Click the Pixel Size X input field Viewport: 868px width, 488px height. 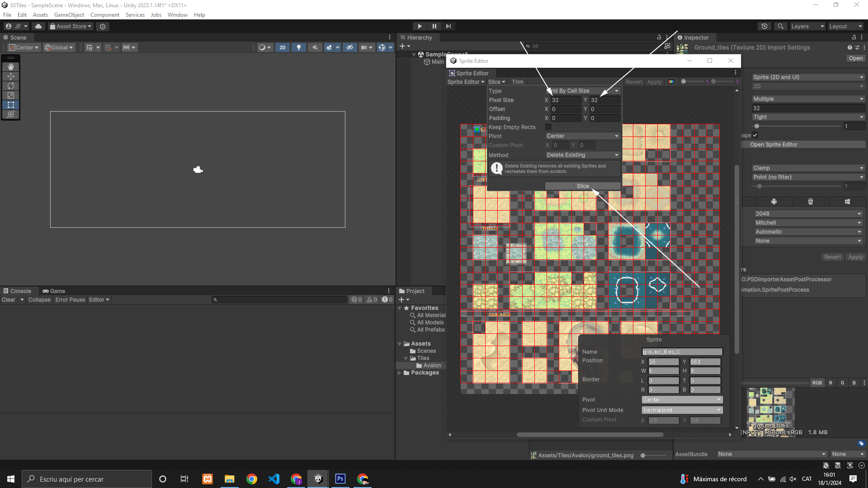point(566,100)
